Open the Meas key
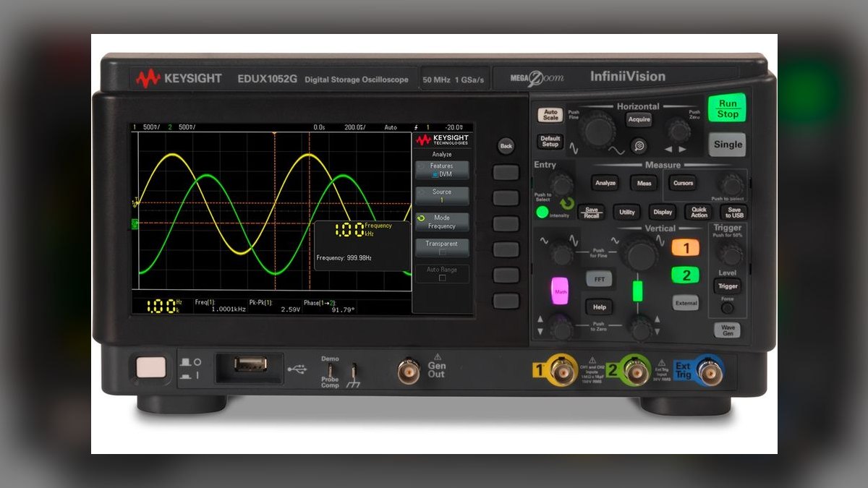This screenshot has height=488, width=868. click(644, 183)
